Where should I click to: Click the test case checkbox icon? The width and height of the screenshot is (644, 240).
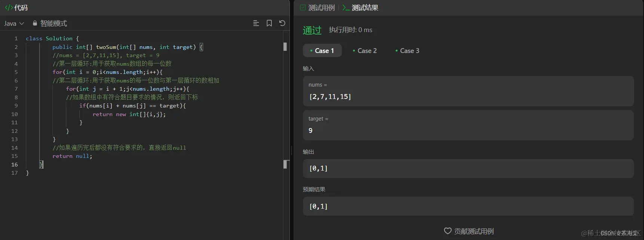click(x=303, y=7)
